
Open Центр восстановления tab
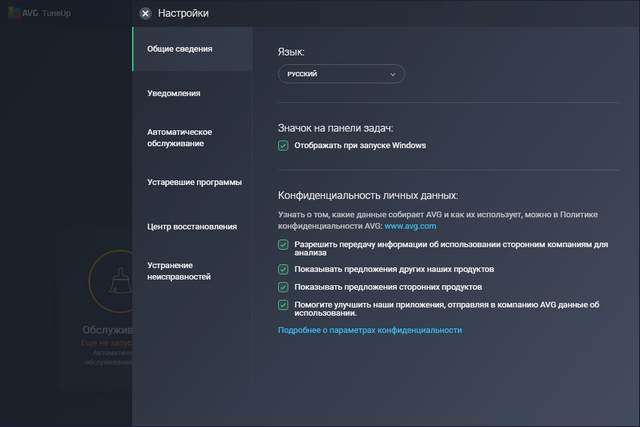tap(192, 226)
